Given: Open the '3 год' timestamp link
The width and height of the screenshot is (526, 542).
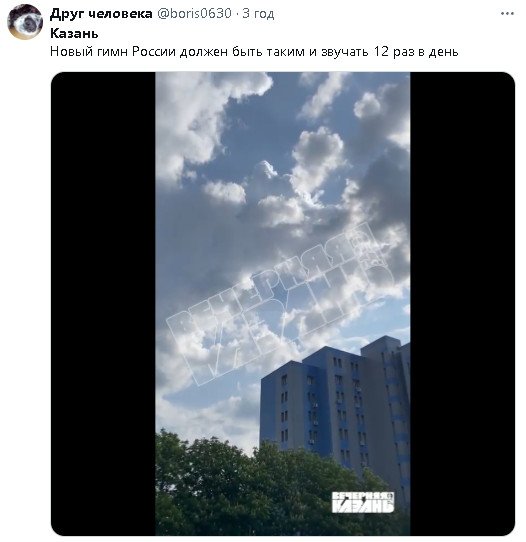Looking at the screenshot, I should 258,14.
